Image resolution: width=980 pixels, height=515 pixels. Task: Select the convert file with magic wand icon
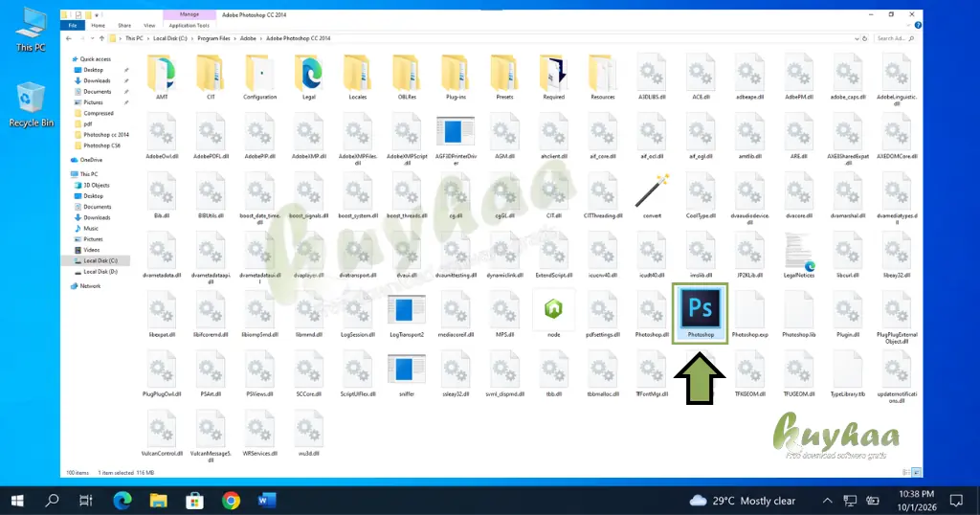click(652, 196)
